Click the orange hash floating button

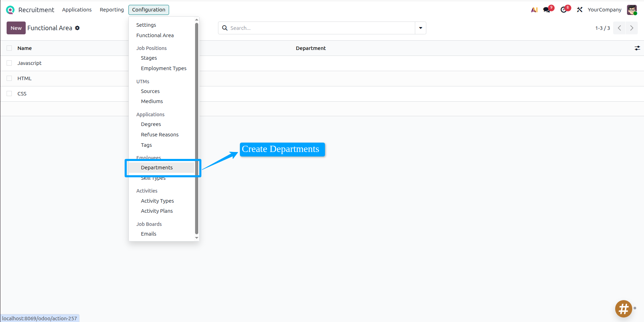click(x=624, y=309)
